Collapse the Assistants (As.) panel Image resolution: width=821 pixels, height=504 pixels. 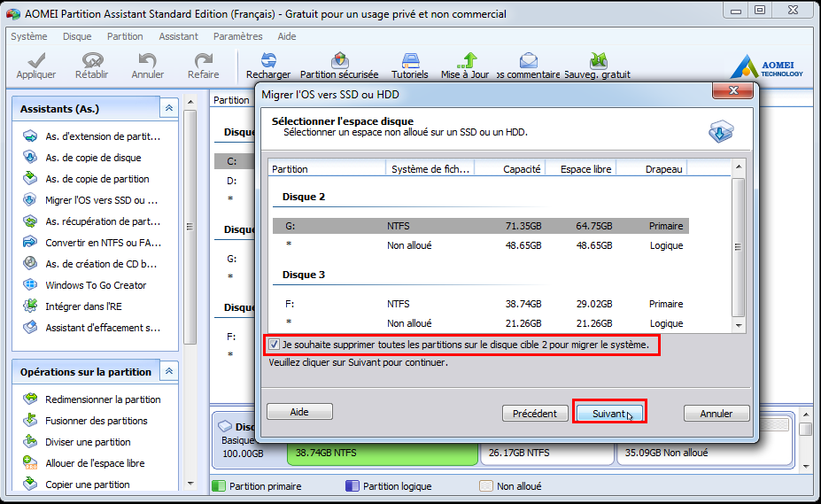(x=169, y=108)
